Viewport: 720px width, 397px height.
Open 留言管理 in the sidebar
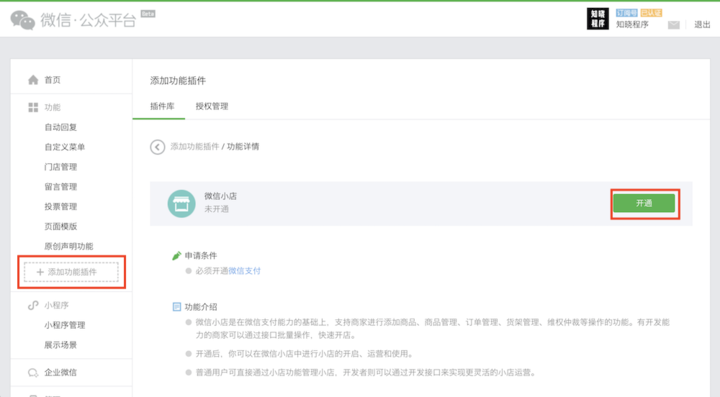coord(61,187)
